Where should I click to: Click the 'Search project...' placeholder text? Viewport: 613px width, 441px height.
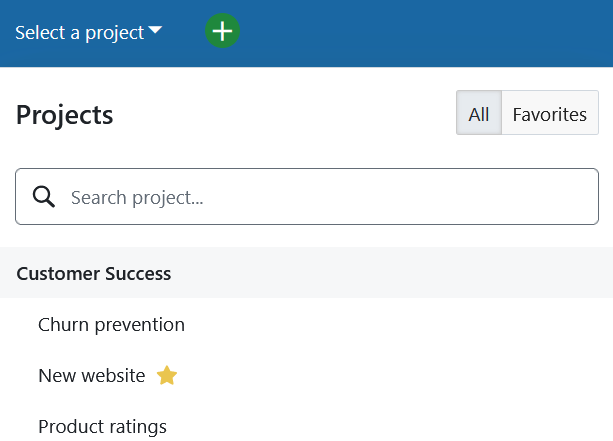(137, 198)
